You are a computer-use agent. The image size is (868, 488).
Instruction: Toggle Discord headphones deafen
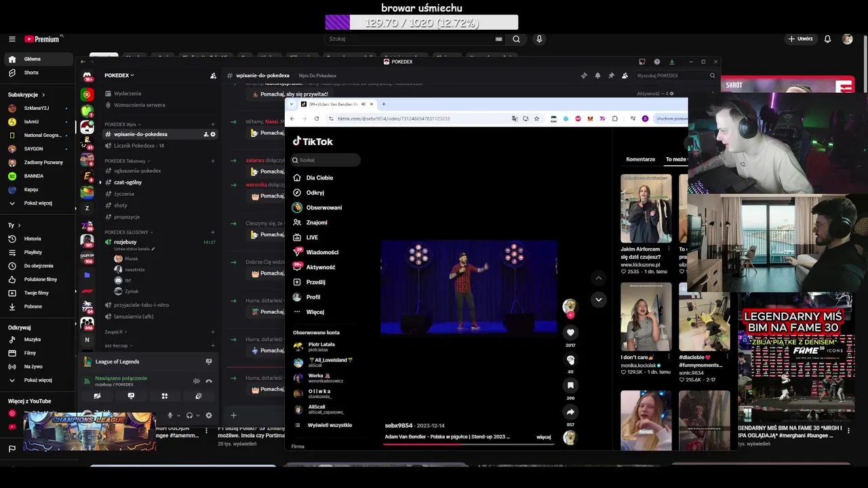pyautogui.click(x=189, y=415)
